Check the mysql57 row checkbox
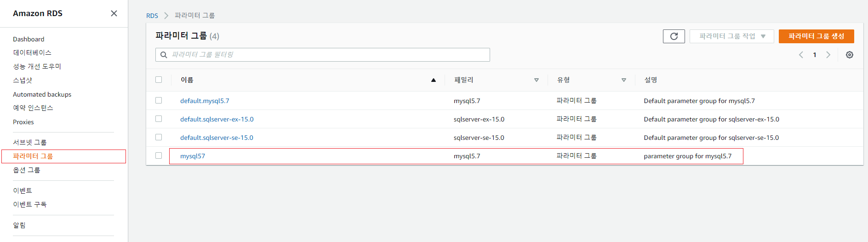This screenshot has width=868, height=242. pos(159,156)
